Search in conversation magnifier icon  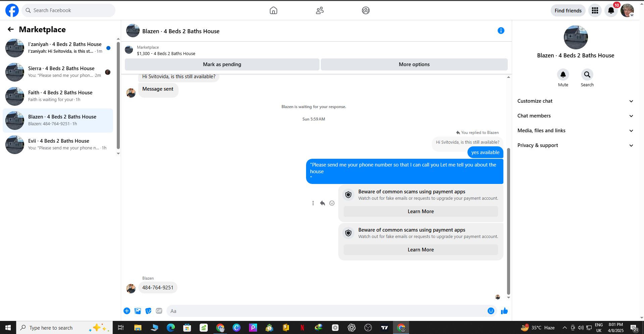pyautogui.click(x=587, y=75)
